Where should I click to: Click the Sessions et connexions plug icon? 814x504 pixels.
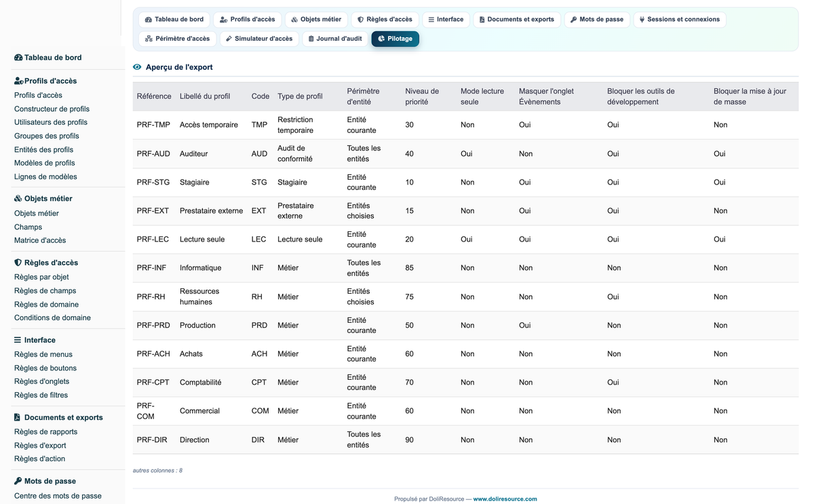642,20
